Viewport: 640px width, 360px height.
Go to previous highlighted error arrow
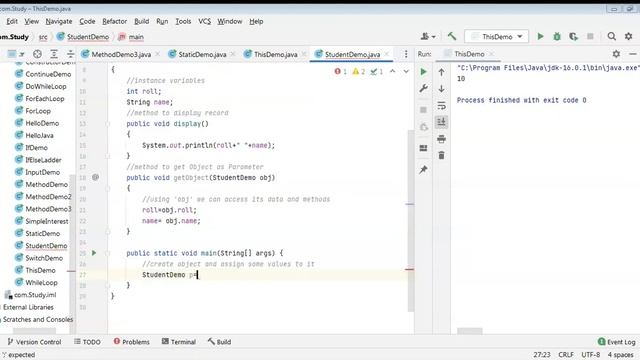392,71
